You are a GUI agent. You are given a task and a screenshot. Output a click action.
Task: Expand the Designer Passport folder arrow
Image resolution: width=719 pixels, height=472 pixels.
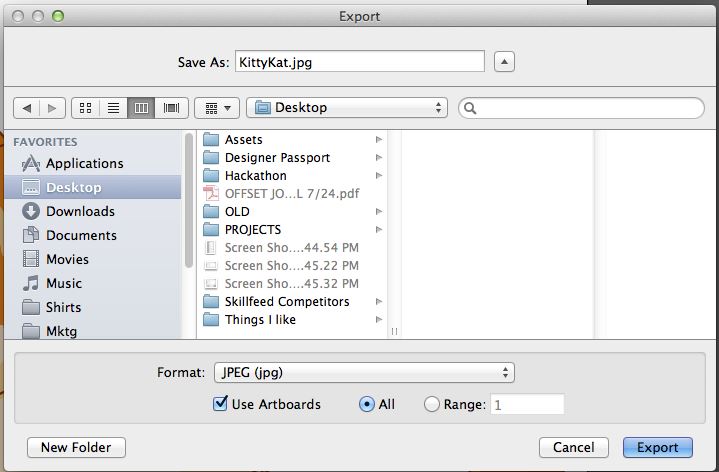[x=379, y=157]
